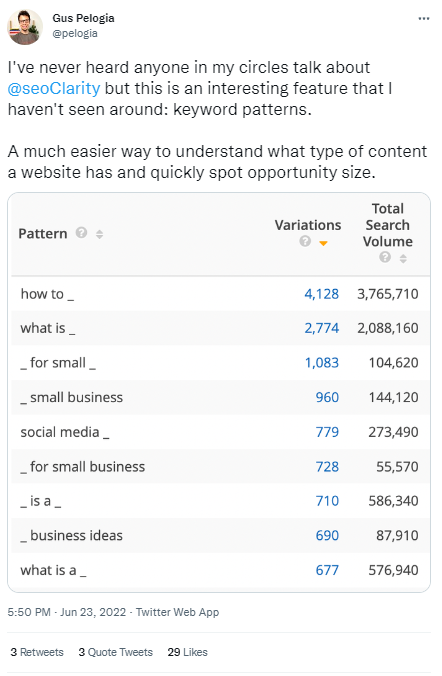
Task: Open the three-dot more options menu
Action: click(423, 19)
